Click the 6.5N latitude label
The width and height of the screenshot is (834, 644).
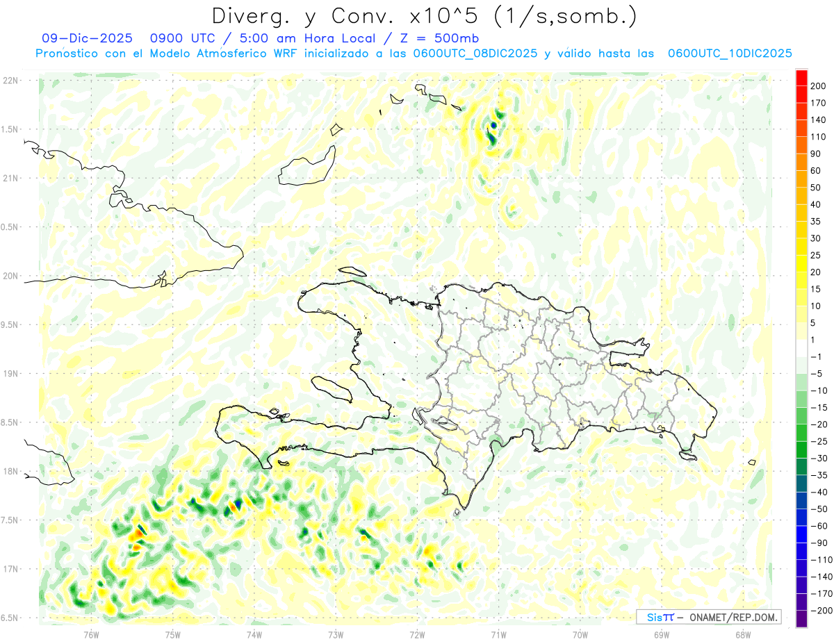[10, 618]
